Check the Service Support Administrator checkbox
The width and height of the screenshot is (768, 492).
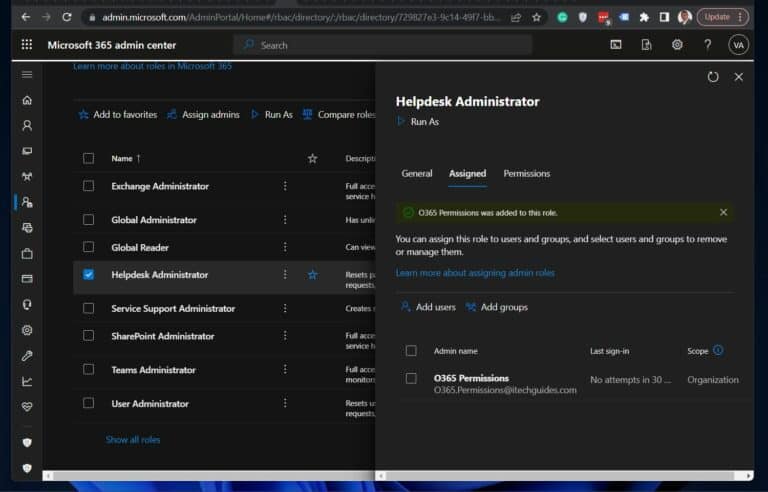(88, 308)
